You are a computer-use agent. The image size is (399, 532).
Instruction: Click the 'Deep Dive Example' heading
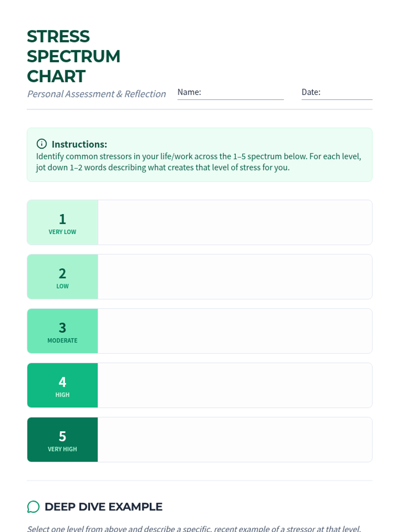pyautogui.click(x=103, y=507)
